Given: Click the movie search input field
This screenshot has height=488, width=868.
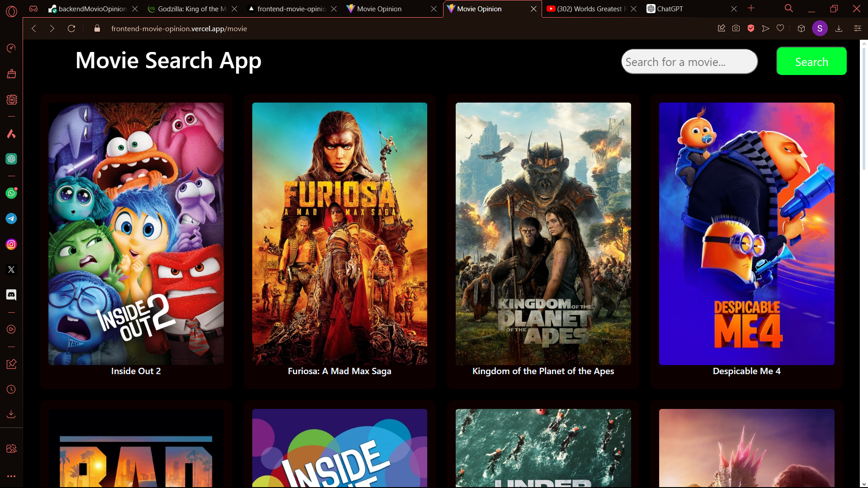Looking at the screenshot, I should [689, 62].
